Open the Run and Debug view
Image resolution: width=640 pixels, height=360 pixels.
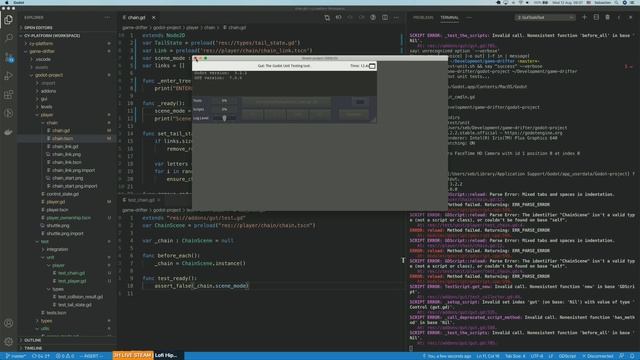8,76
